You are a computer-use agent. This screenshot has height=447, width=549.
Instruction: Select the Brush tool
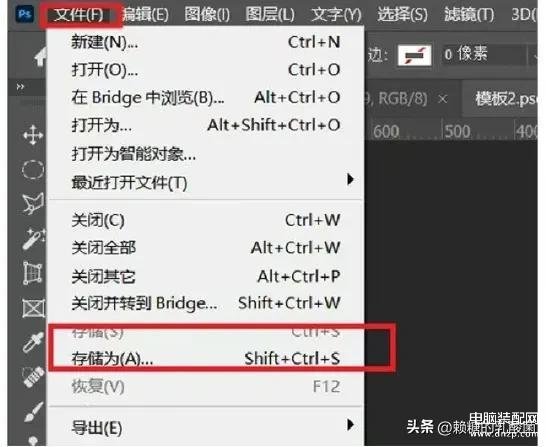click(x=34, y=411)
